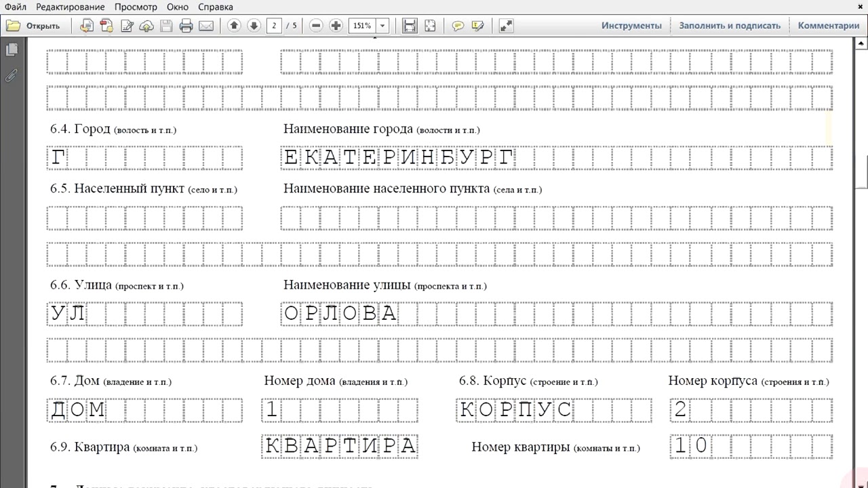Open the Справка menu

[x=216, y=7]
